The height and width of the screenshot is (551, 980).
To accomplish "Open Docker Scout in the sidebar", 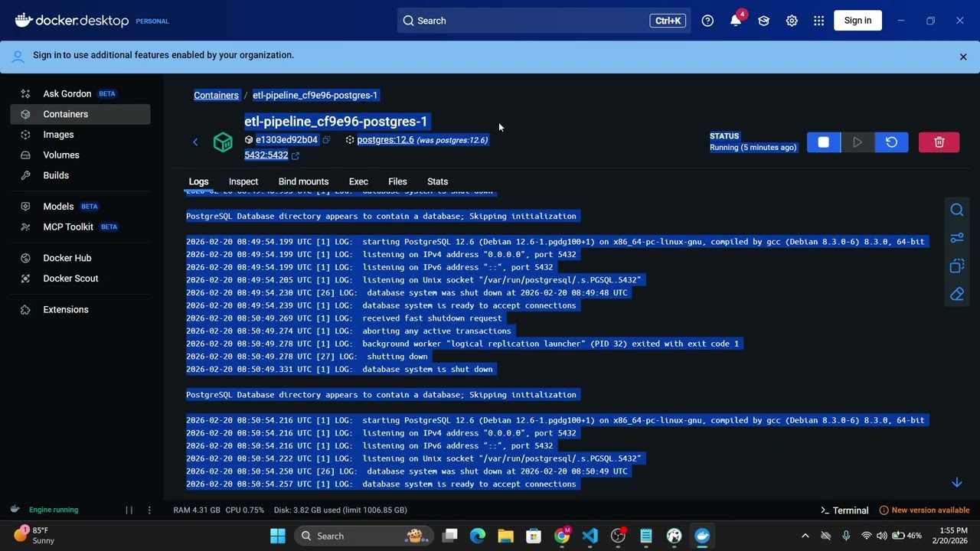I will 80,279.
